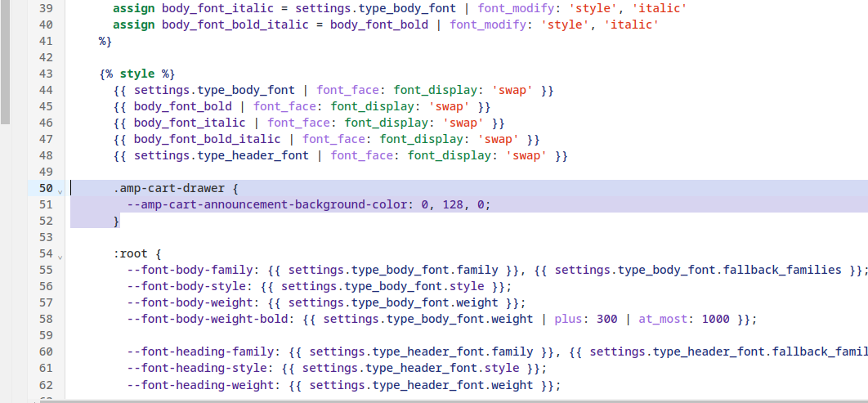Image resolution: width=868 pixels, height=403 pixels.
Task: Click line number 50 in the gutter
Action: coord(46,188)
